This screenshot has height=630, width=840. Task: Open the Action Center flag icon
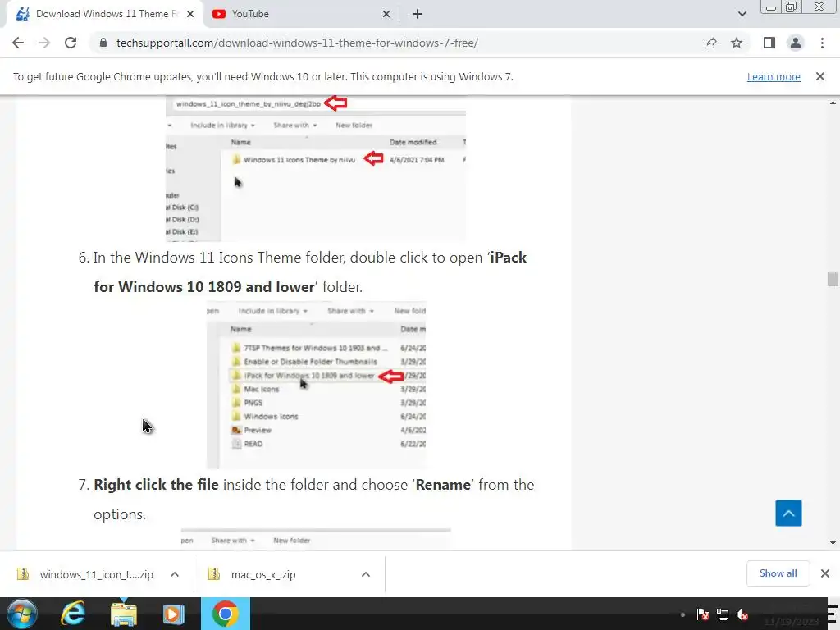(702, 615)
